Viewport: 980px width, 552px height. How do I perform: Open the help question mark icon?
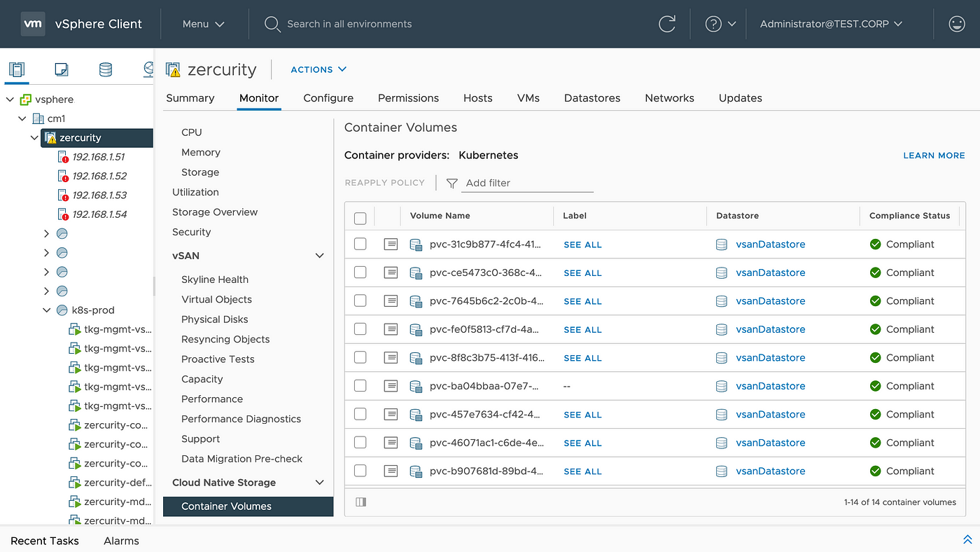pyautogui.click(x=713, y=24)
